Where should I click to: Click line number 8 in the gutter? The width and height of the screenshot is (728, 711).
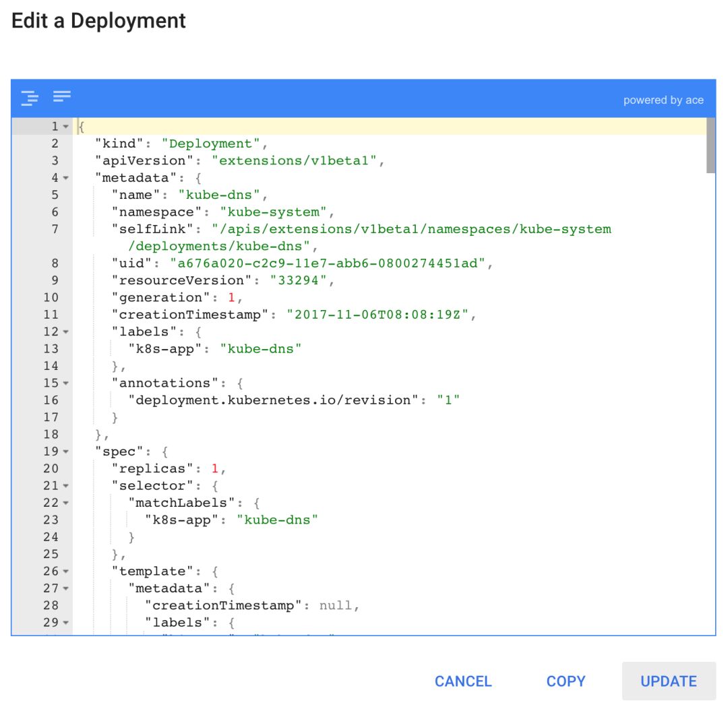pyautogui.click(x=55, y=264)
